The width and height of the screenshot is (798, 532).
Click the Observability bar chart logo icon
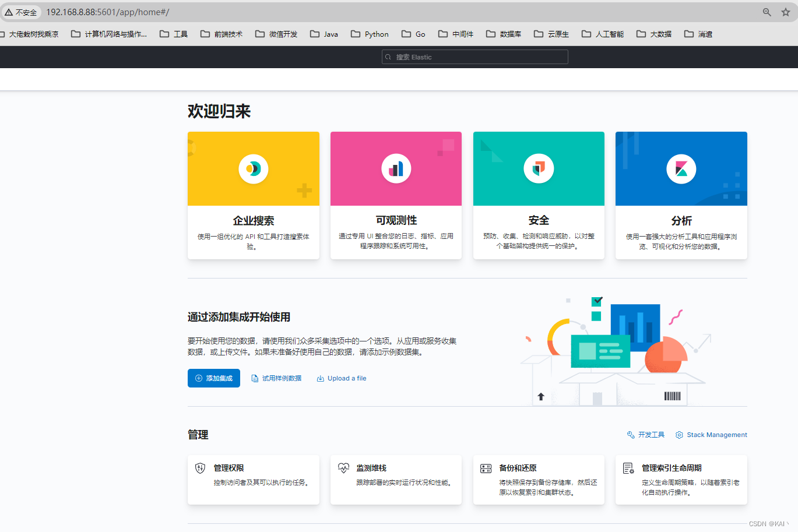click(396, 169)
